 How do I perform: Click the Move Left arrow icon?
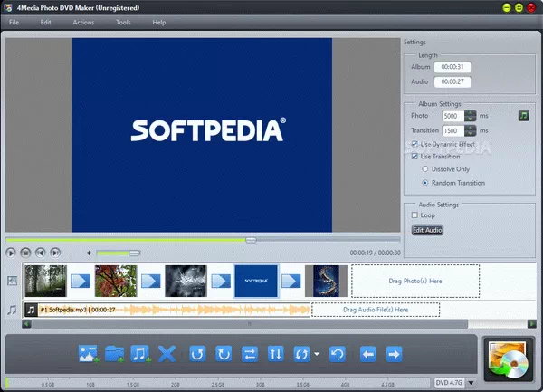(368, 353)
